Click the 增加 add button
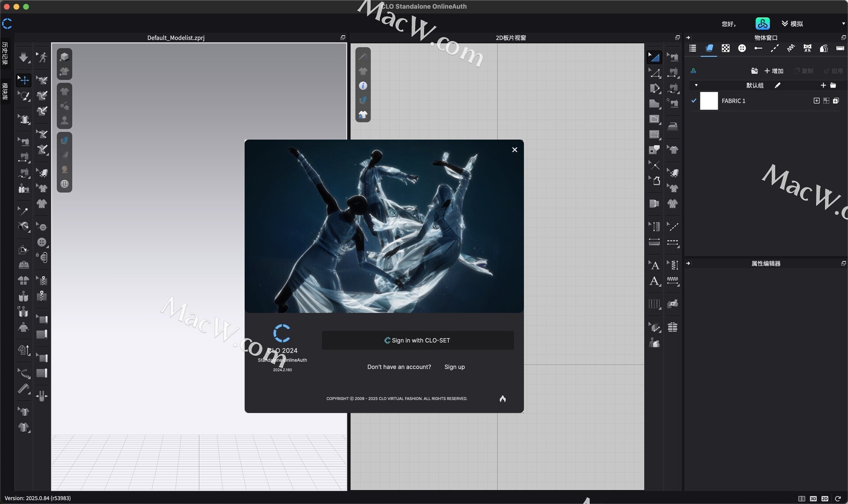The image size is (848, 504). coord(774,71)
